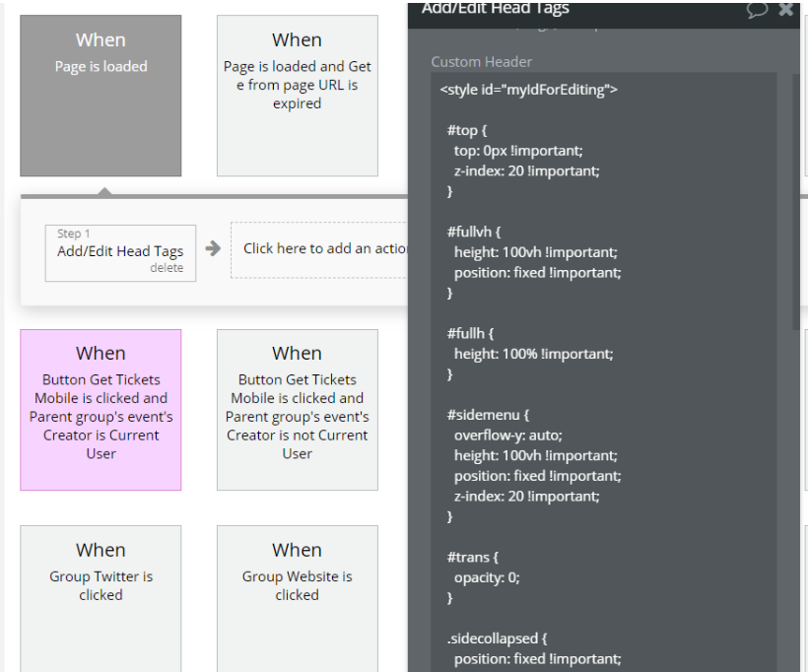The image size is (808, 672).
Task: Select the 'Page is loaded' event
Action: coord(101,96)
